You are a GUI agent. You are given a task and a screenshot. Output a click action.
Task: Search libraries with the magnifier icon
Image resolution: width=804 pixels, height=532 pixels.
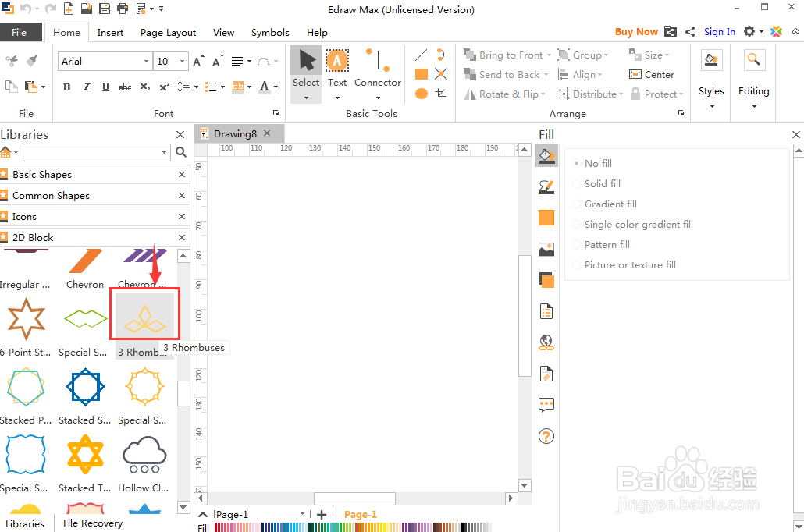[181, 152]
